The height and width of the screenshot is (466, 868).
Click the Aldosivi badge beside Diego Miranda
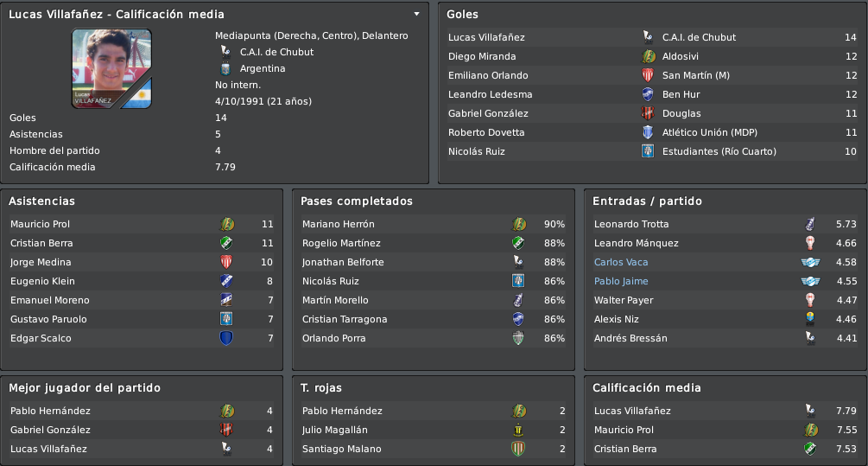(x=648, y=56)
